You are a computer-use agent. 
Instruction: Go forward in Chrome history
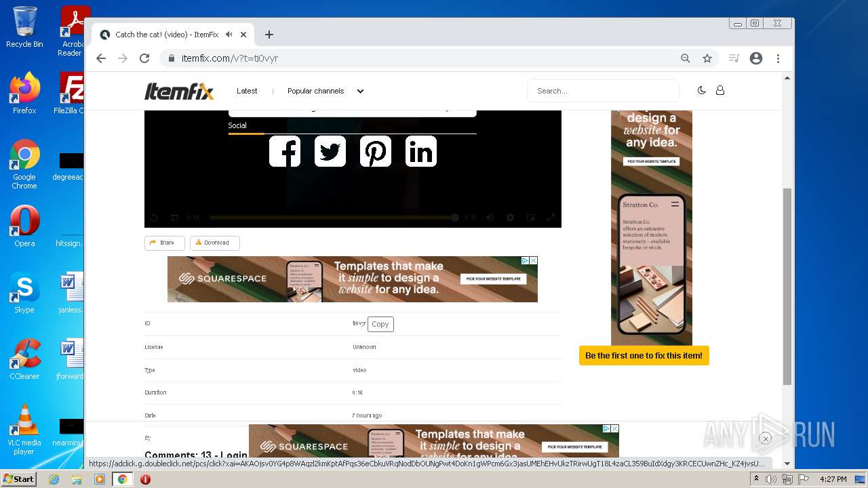coord(123,58)
